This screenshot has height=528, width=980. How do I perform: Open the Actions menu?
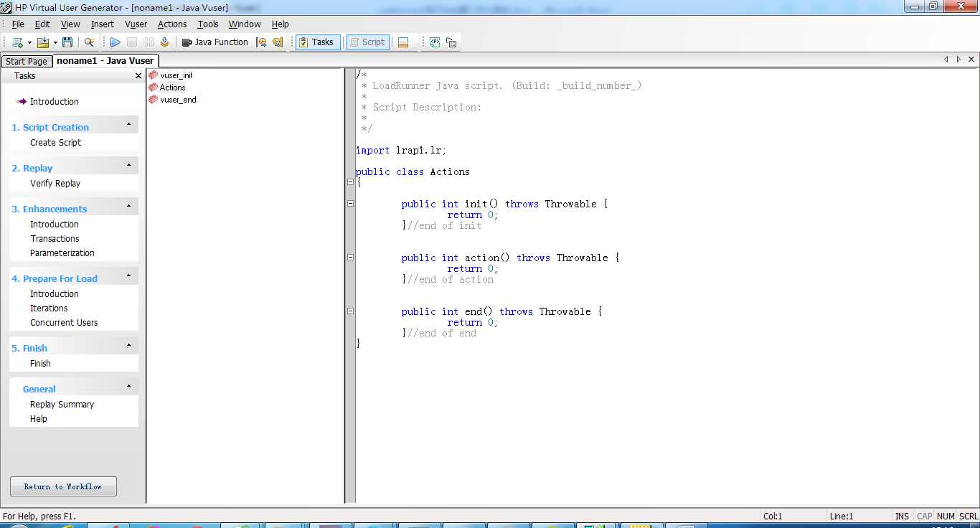pyautogui.click(x=172, y=24)
